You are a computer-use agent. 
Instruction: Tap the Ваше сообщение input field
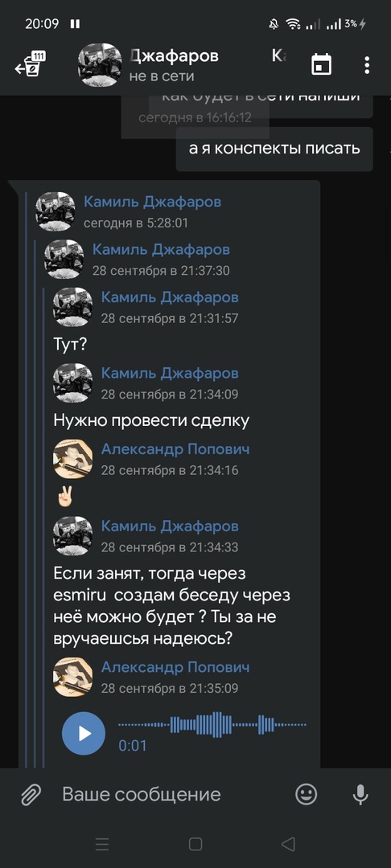click(171, 794)
